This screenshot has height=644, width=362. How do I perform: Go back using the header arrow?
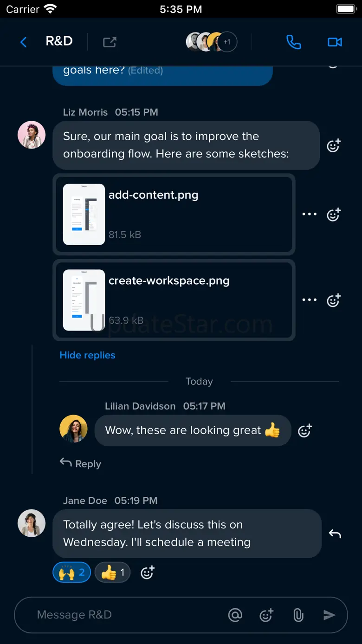click(24, 42)
